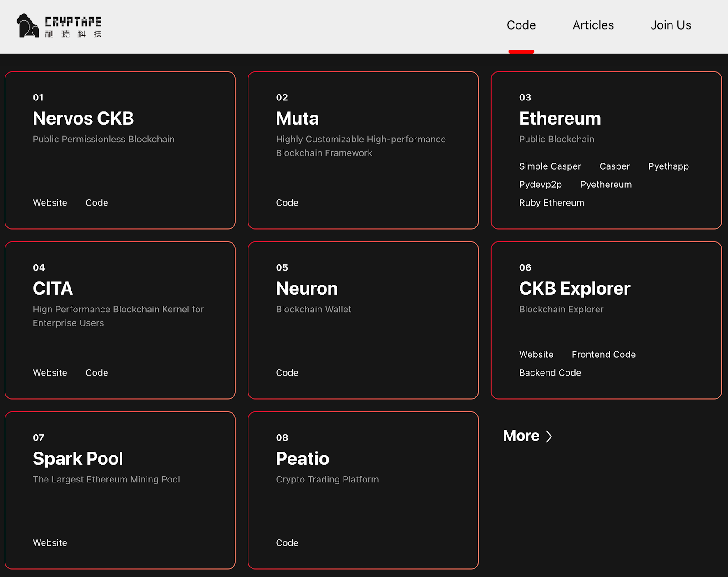The image size is (728, 577).
Task: Click the card number 05
Action: [282, 268]
